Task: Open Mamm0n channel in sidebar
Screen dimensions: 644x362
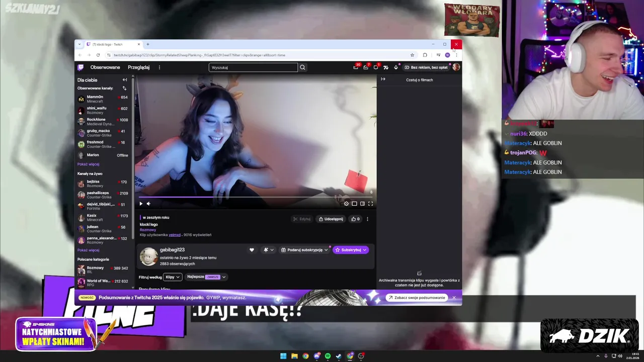Action: [103, 99]
